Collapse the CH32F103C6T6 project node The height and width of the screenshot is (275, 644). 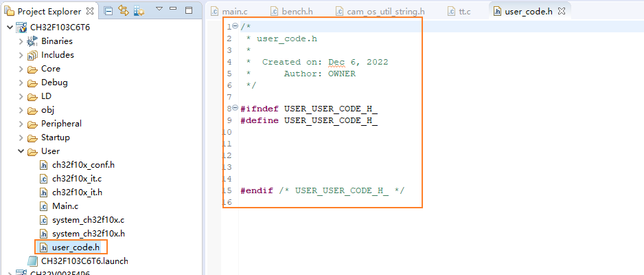(10, 27)
